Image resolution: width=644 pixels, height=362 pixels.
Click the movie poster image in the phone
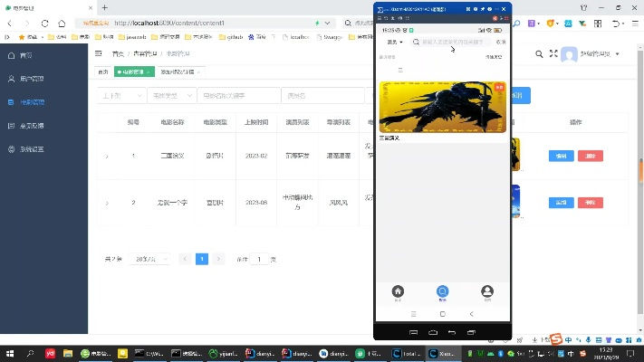[442, 107]
